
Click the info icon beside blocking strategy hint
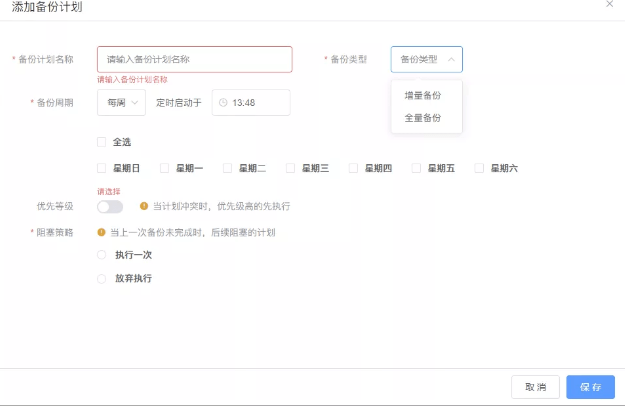[101, 232]
